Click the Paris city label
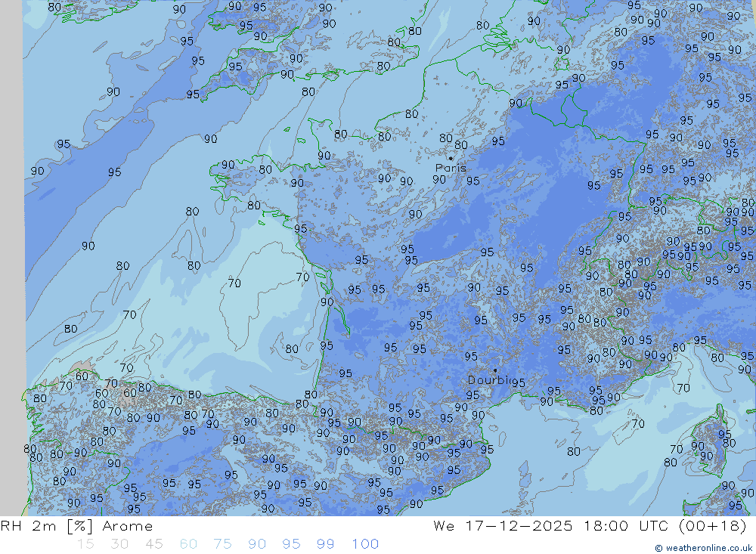This screenshot has height=554, width=756. click(451, 168)
